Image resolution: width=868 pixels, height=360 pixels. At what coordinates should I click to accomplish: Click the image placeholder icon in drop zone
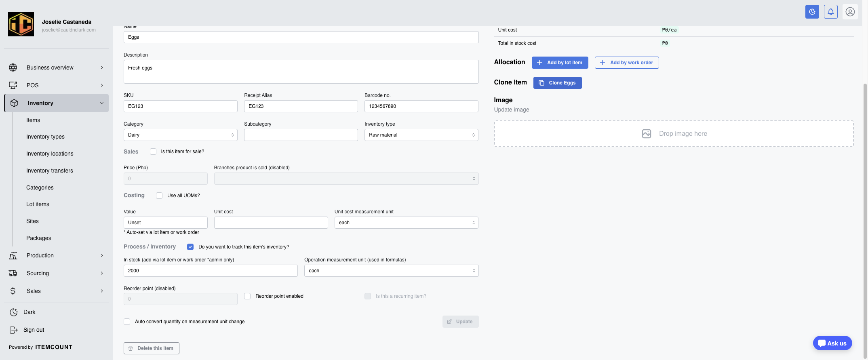coord(647,134)
